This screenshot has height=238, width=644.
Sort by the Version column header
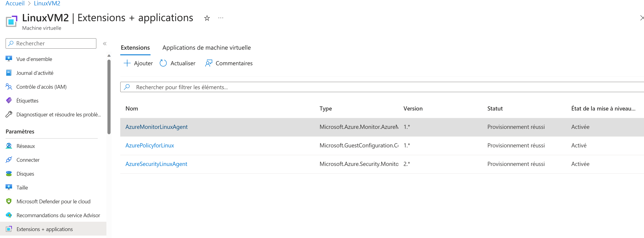tap(413, 108)
